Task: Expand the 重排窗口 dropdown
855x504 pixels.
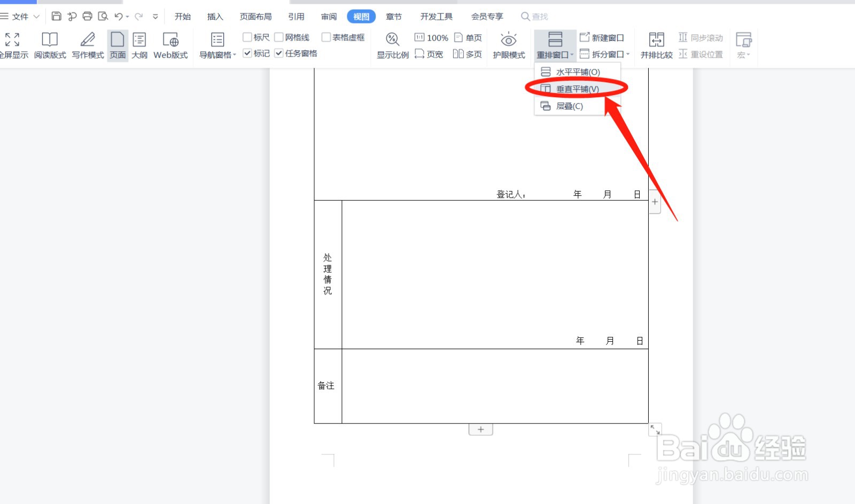Action: click(555, 45)
